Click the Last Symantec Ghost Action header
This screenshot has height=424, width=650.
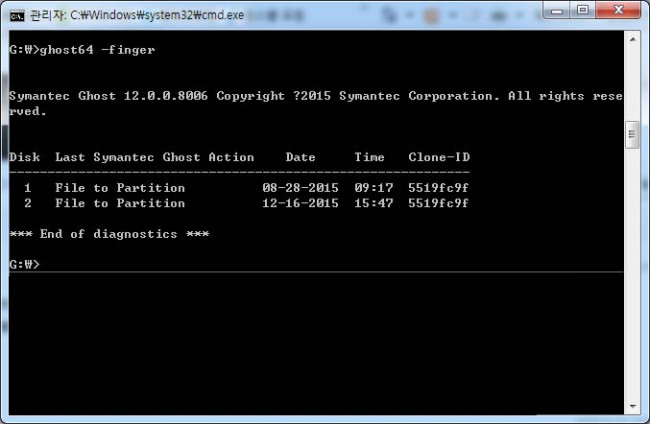pyautogui.click(x=154, y=157)
